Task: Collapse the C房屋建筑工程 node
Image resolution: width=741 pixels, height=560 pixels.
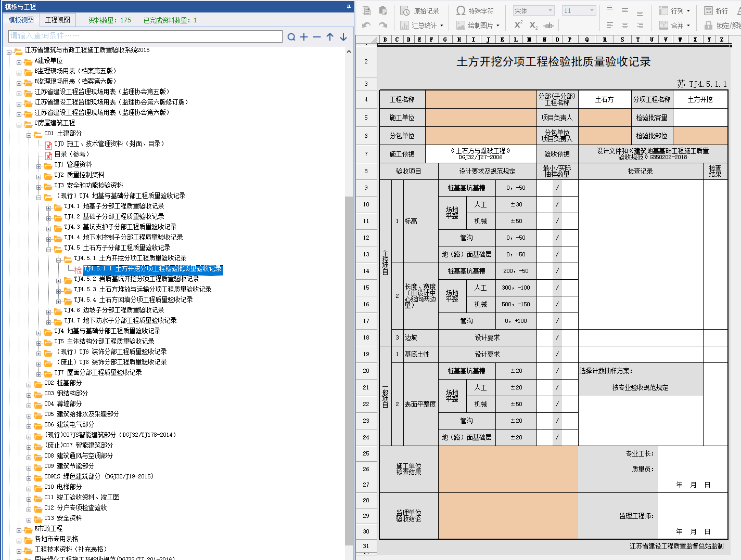Action: coord(19,124)
